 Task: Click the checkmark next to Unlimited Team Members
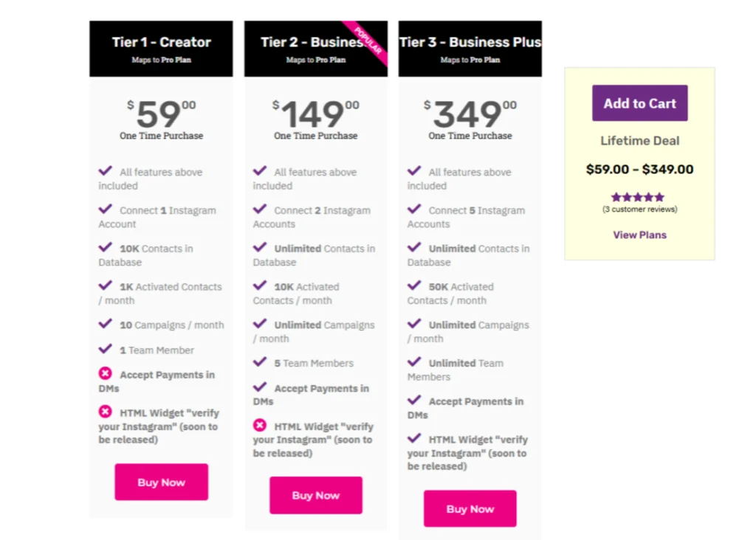pos(414,362)
